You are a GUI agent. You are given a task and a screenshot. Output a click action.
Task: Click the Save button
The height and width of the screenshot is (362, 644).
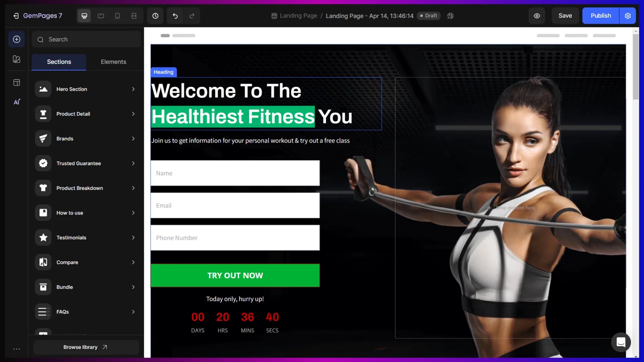coord(565,15)
